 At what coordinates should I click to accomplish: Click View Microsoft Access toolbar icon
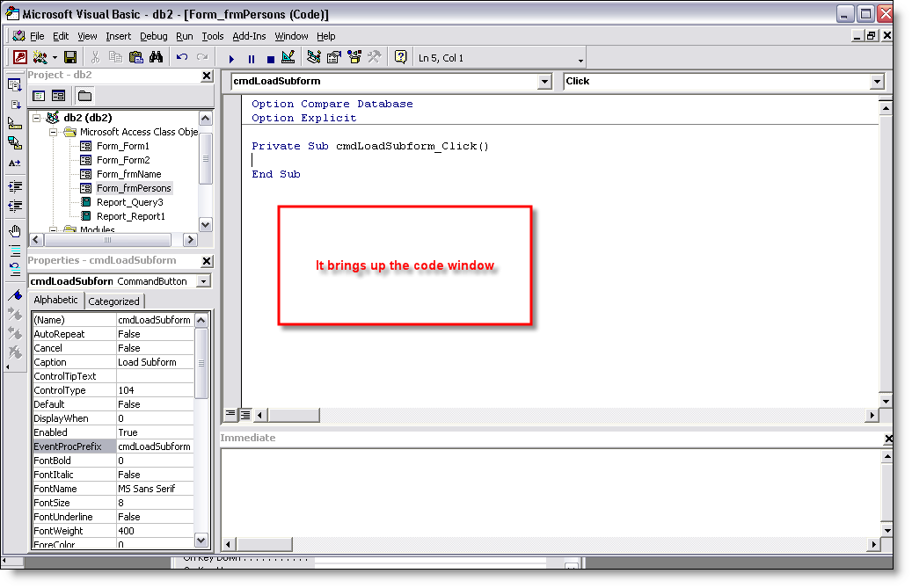click(x=19, y=57)
